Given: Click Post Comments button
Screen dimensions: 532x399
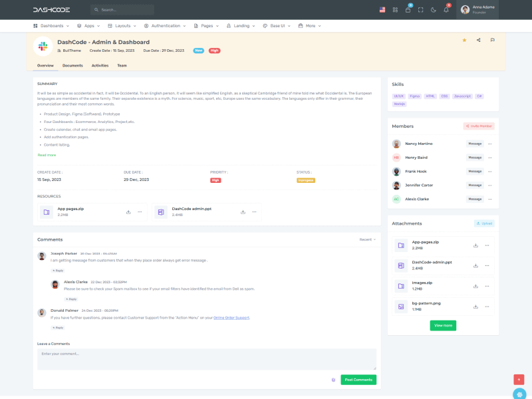Looking at the screenshot, I should [358, 379].
